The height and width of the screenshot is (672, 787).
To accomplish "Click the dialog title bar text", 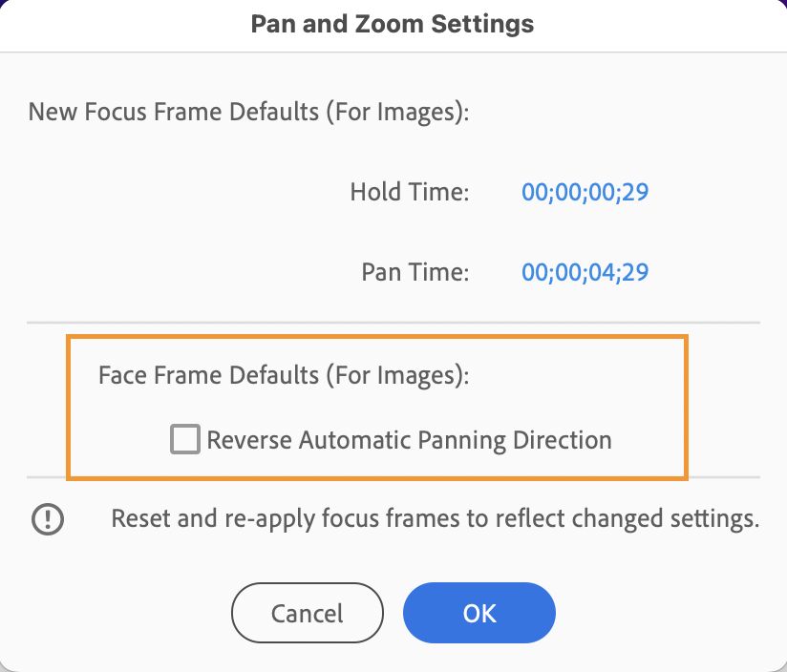I will [393, 24].
